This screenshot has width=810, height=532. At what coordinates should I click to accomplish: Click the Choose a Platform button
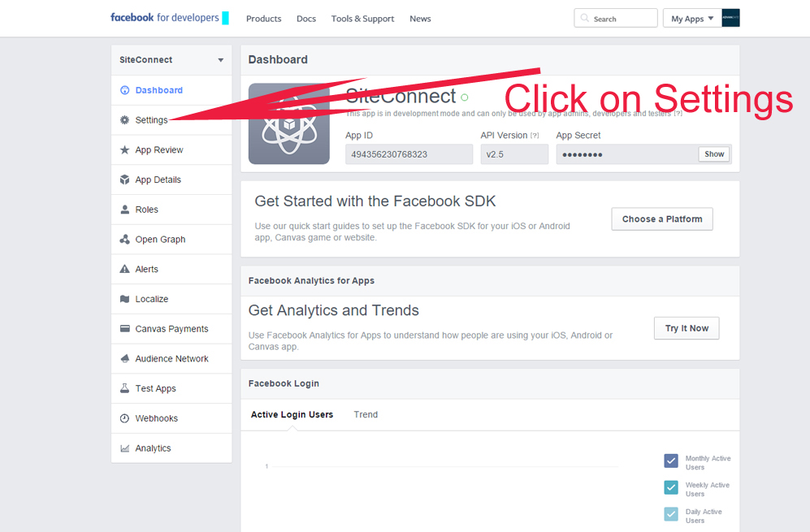pyautogui.click(x=662, y=219)
